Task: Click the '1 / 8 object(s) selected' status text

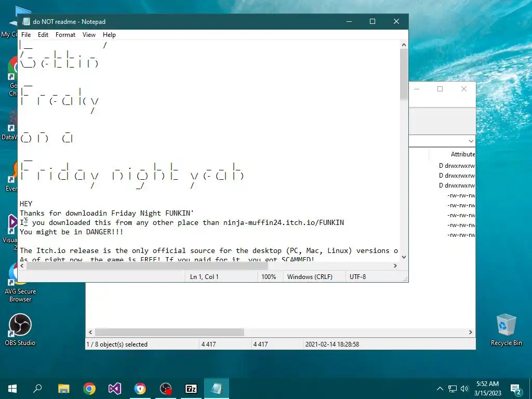Action: (117, 344)
